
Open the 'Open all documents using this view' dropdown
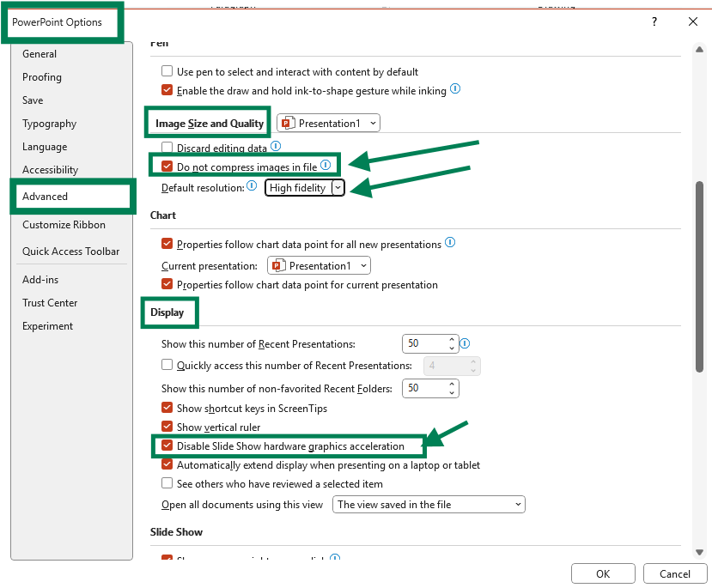(x=429, y=505)
